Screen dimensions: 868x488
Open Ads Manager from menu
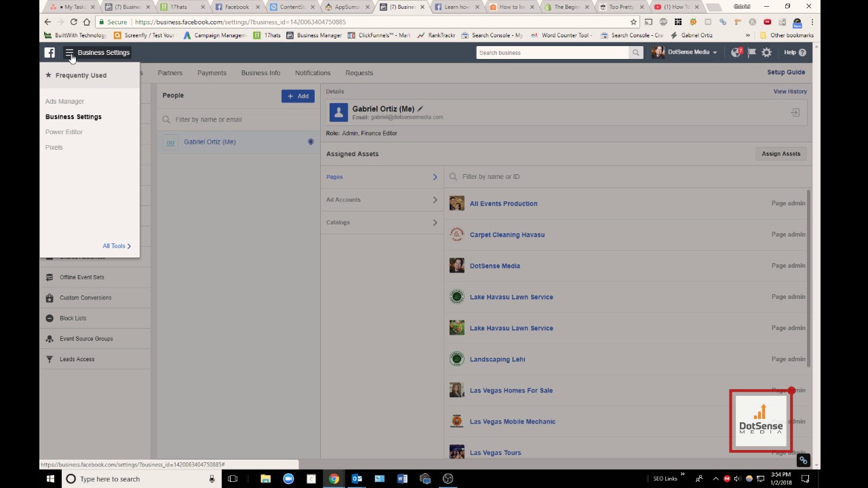point(64,101)
